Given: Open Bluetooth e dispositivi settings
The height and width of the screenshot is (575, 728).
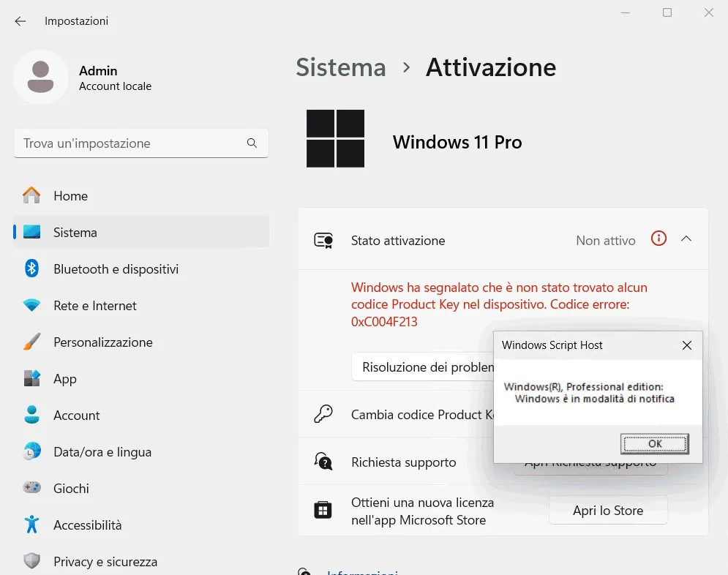Looking at the screenshot, I should click(x=116, y=269).
